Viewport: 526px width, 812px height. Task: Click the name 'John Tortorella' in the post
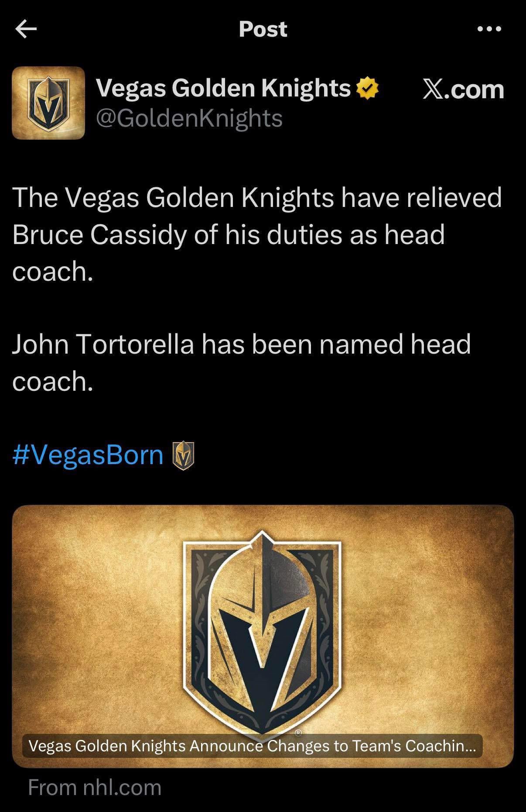tap(102, 344)
